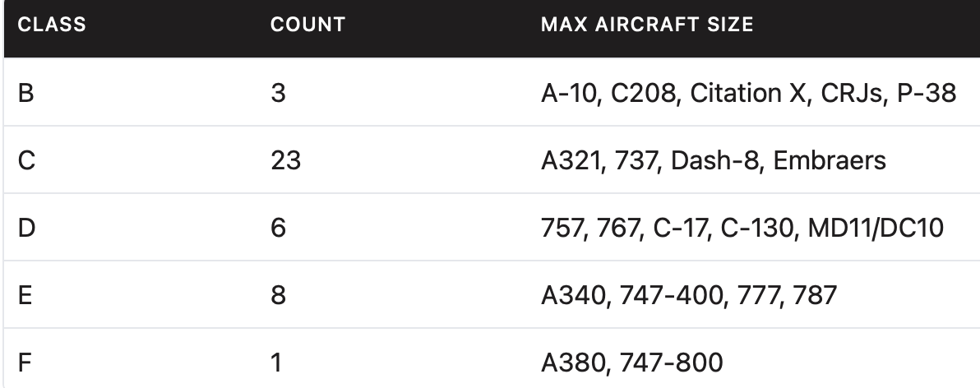Click the MAX AIRCRAFT SIZE column header
Screen dimensions: 980x388
[647, 25]
